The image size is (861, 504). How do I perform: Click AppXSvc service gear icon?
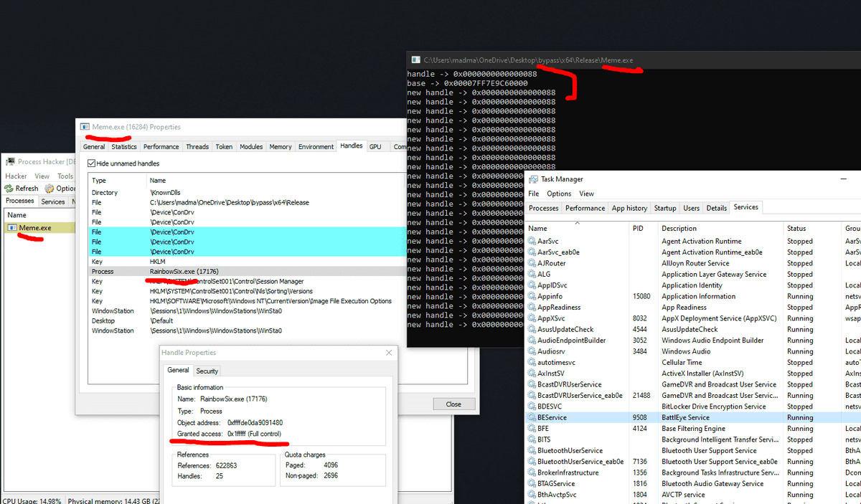pos(532,318)
